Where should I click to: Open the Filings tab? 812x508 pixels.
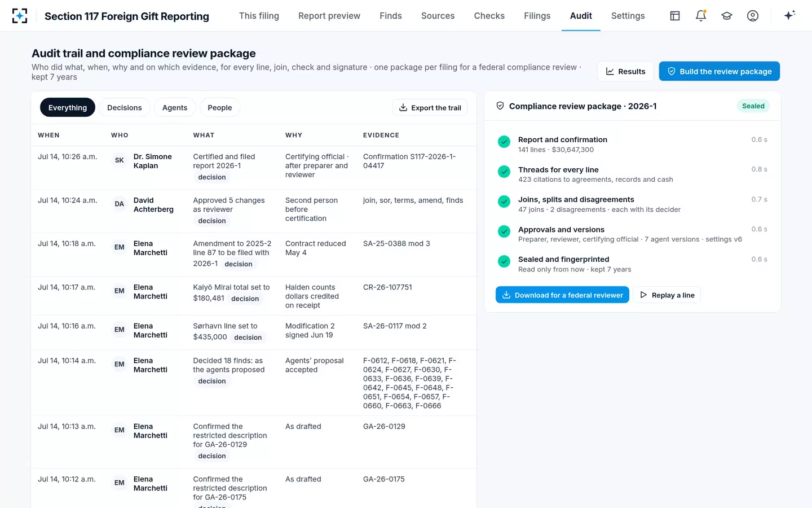[537, 16]
